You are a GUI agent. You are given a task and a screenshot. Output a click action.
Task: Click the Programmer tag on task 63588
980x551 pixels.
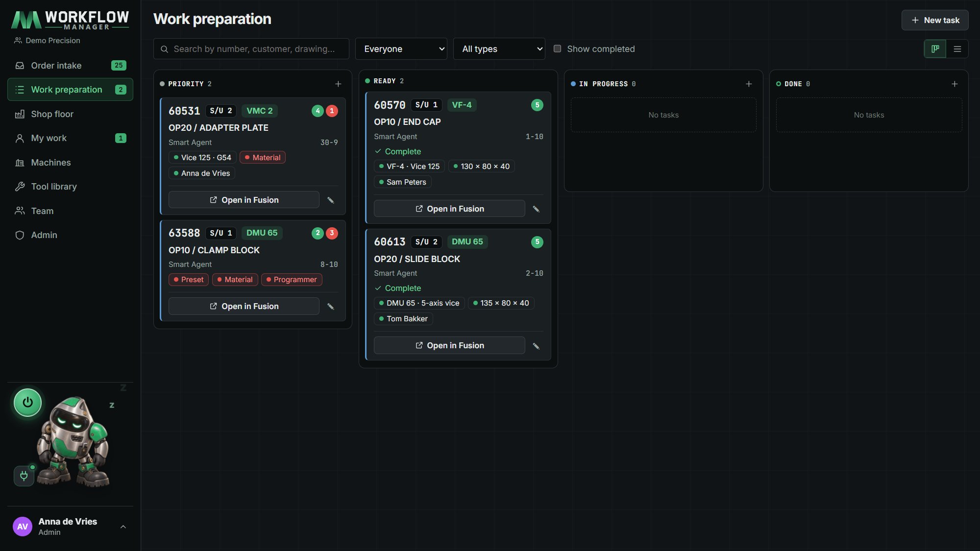click(292, 280)
